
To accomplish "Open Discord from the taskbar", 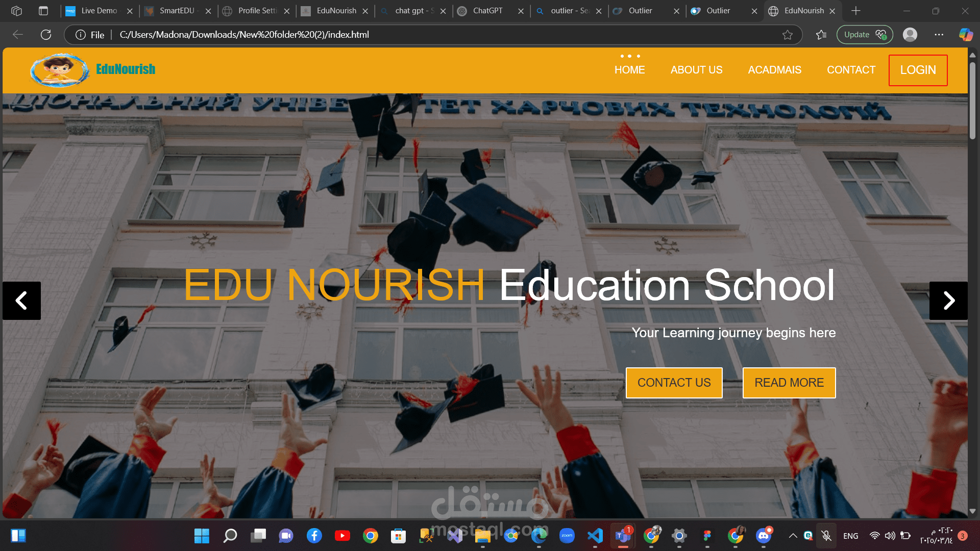I will click(x=764, y=536).
